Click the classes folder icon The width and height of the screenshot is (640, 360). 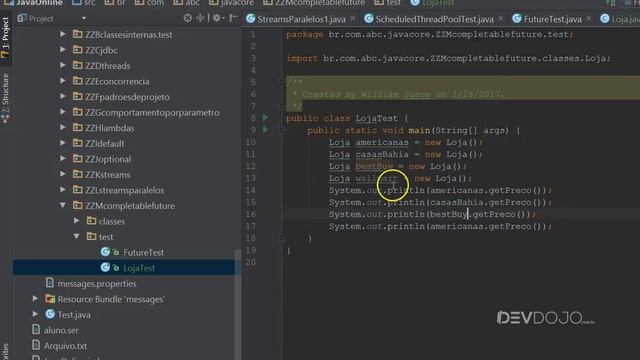coord(91,221)
